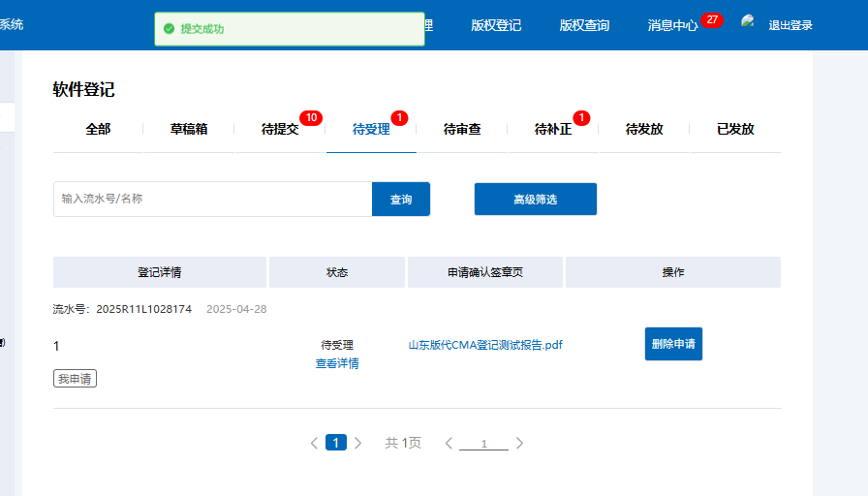Click the user avatar icon in header

[x=748, y=22]
